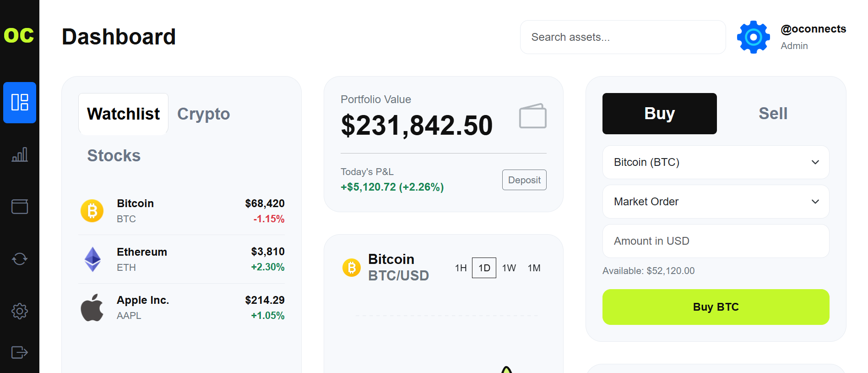Focus the Amount in USD field
The height and width of the screenshot is (373, 868).
point(716,241)
